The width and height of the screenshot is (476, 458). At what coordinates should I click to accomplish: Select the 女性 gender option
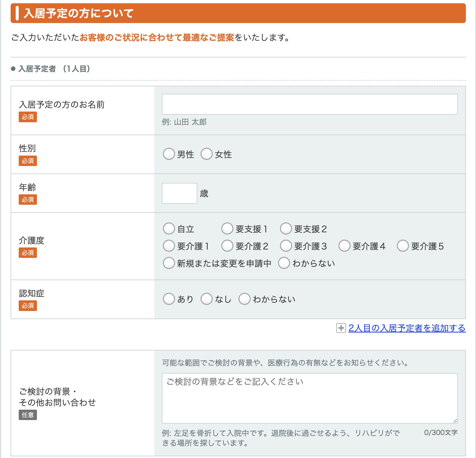tap(206, 154)
